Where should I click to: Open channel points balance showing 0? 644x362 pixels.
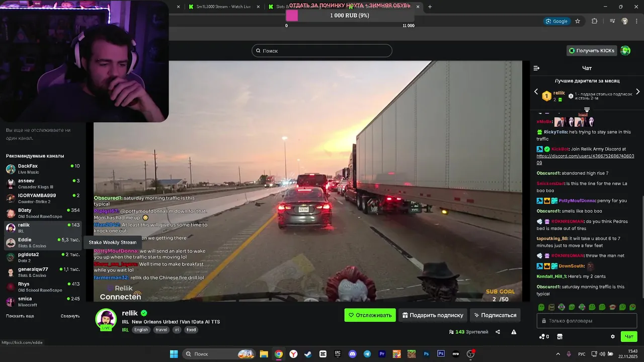click(544, 336)
